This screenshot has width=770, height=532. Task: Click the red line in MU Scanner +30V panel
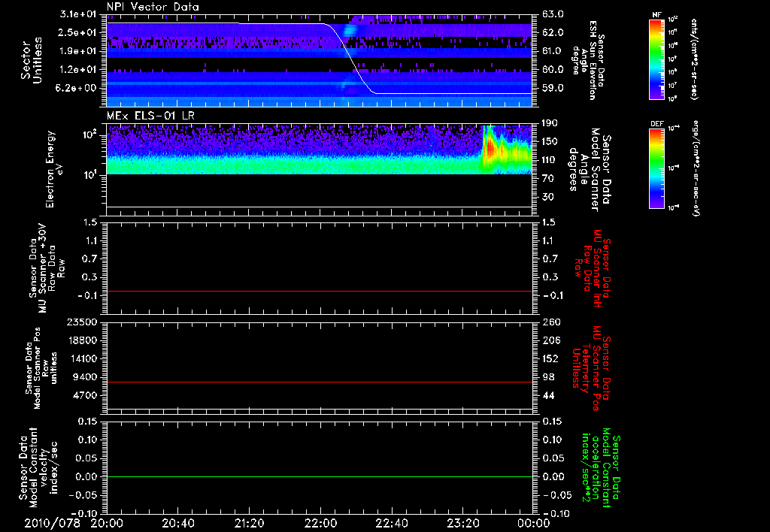pyautogui.click(x=319, y=291)
